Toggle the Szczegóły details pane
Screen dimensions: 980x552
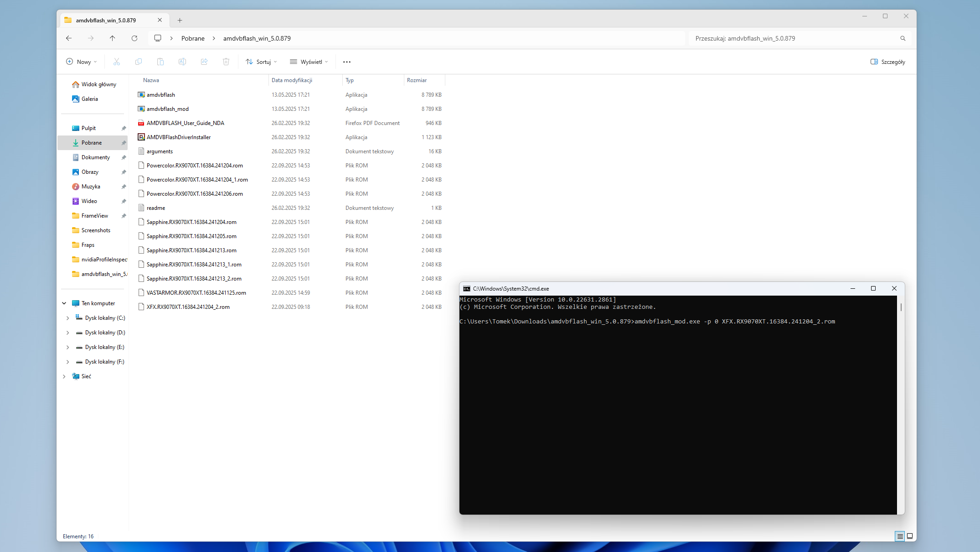[x=888, y=62]
